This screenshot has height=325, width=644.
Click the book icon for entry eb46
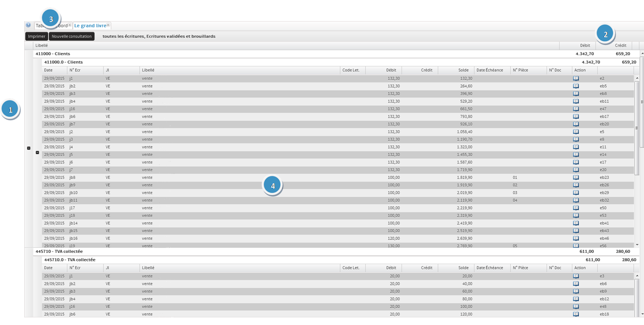576,238
